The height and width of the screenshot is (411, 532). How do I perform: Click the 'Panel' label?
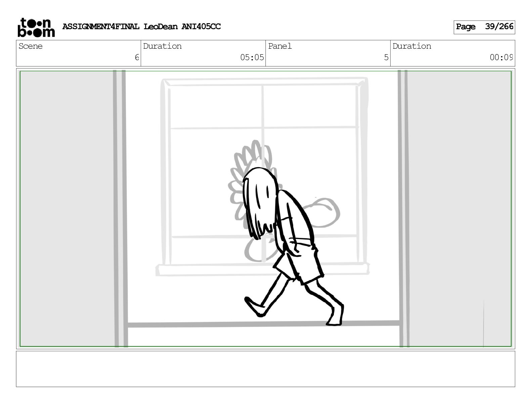click(x=280, y=46)
